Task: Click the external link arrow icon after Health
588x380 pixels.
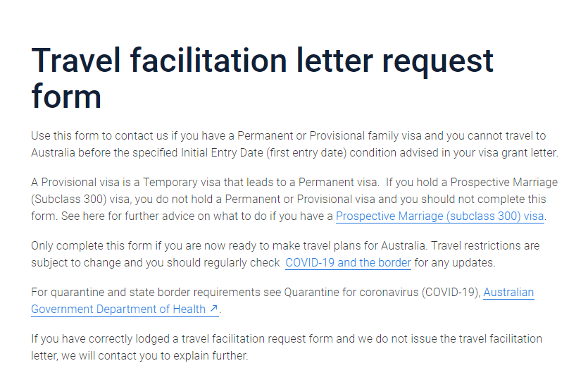Action: coord(214,309)
